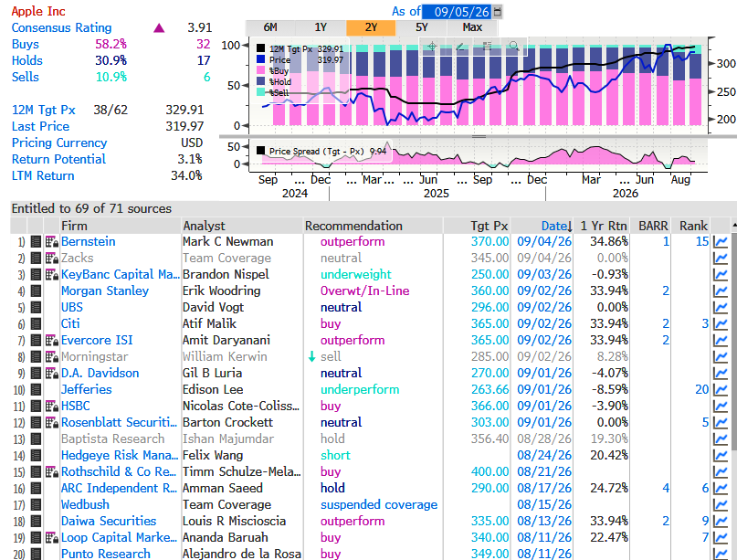Sort the table by the Rank column
This screenshot has width=737, height=560.
[693, 227]
